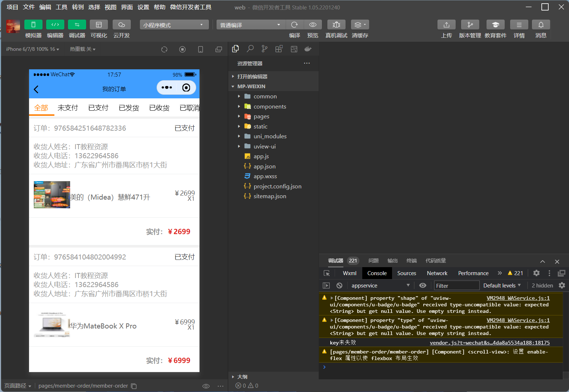Click the upload icon
This screenshot has width=569, height=392.
447,24
